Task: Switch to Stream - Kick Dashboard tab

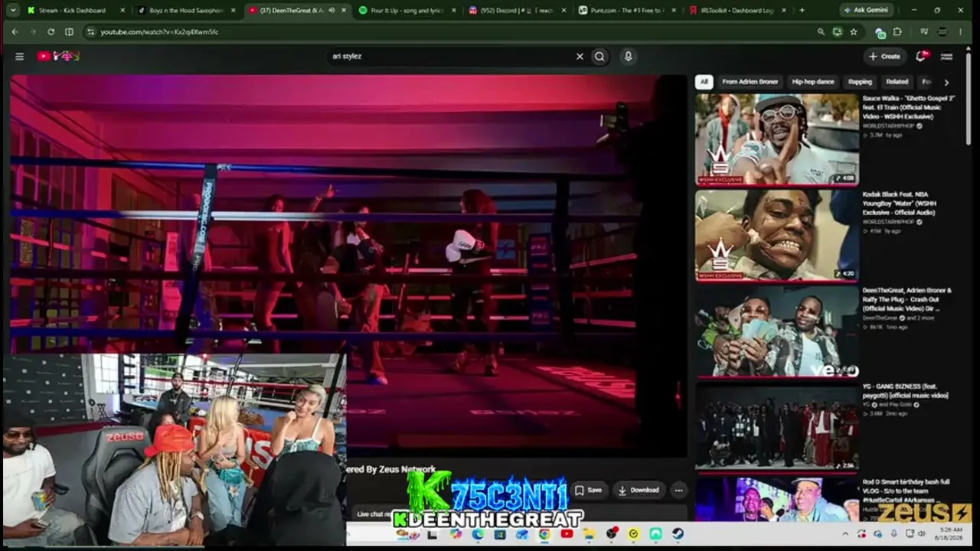Action: 72,10
